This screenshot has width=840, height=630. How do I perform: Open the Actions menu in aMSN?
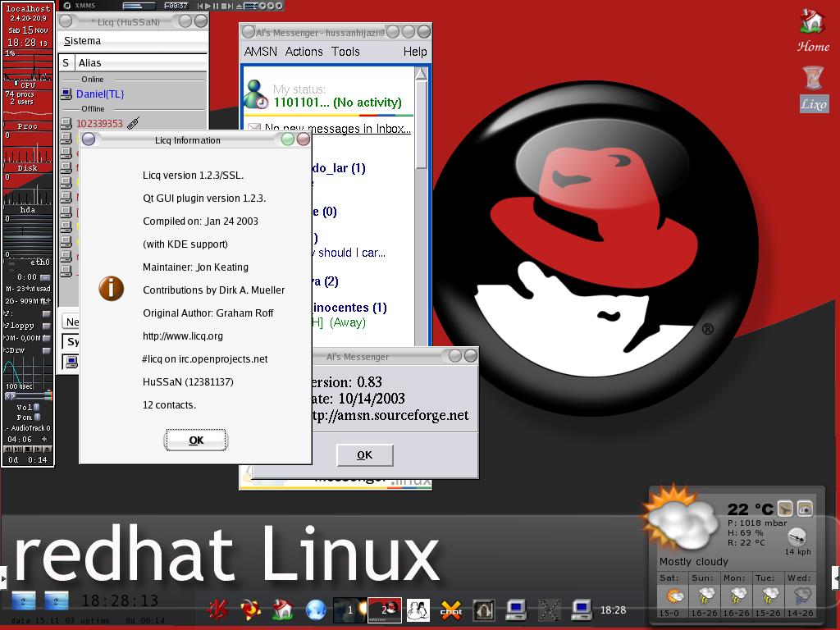click(x=304, y=52)
